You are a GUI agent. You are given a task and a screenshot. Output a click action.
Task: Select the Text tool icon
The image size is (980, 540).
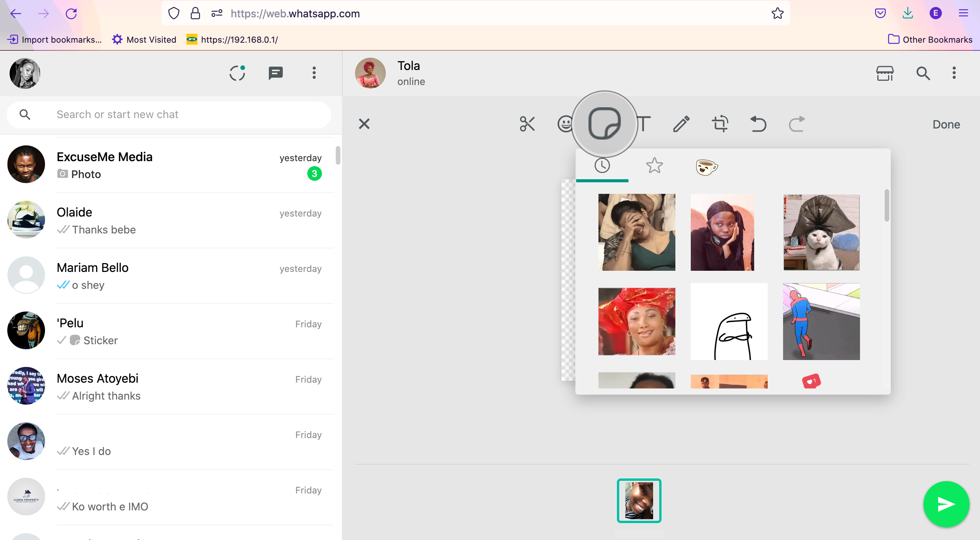644,124
